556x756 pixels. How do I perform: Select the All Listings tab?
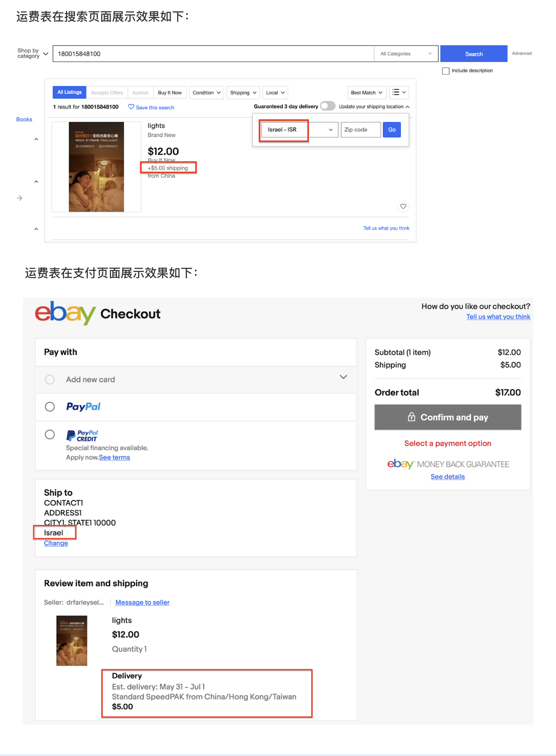pyautogui.click(x=69, y=92)
